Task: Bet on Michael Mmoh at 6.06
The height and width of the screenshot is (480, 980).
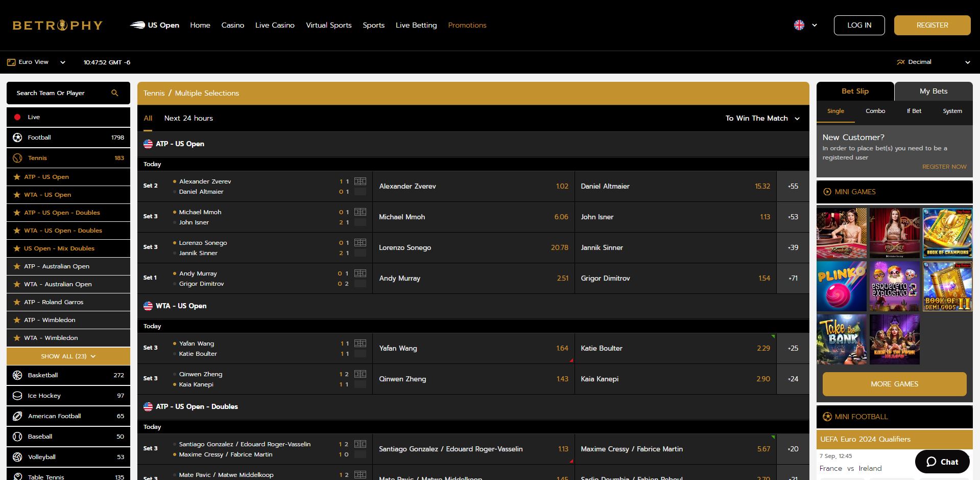Action: [x=473, y=217]
